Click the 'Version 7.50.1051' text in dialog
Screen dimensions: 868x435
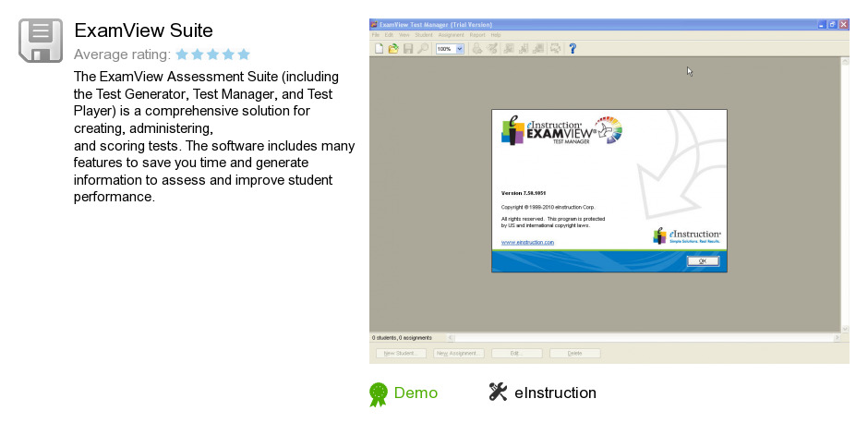tap(524, 193)
